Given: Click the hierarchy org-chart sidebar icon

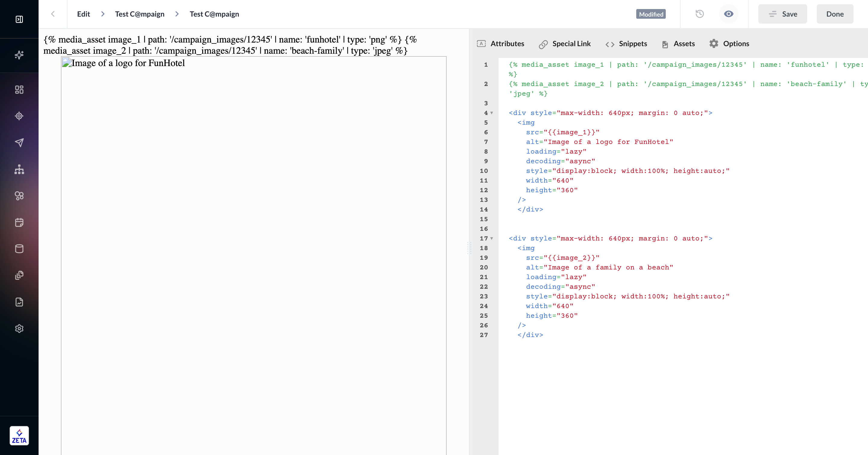Looking at the screenshot, I should [19, 169].
